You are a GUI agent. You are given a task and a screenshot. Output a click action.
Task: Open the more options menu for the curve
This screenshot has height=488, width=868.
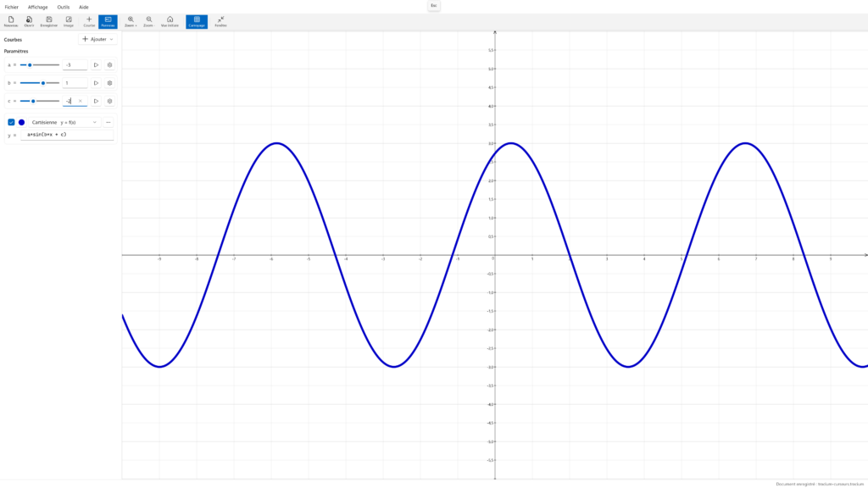point(108,122)
